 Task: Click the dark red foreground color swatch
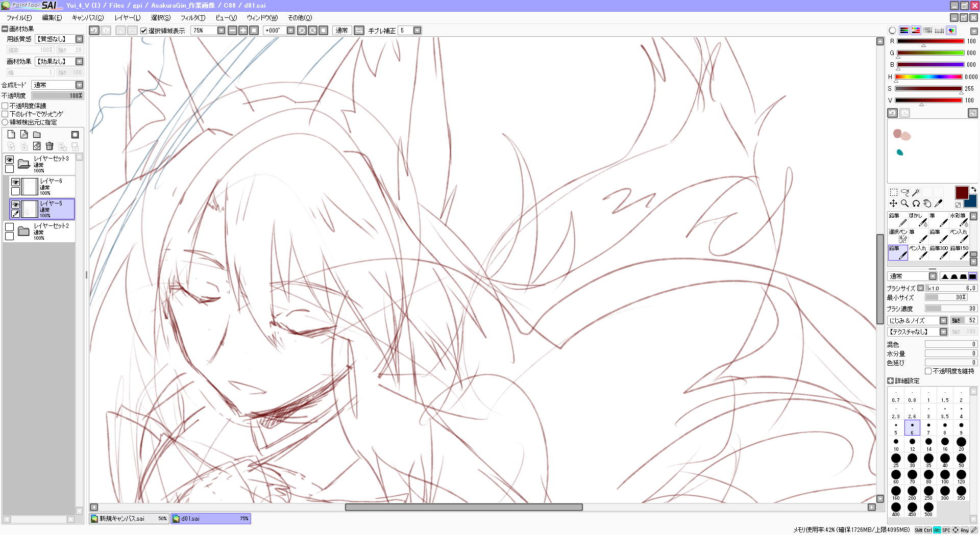point(962,193)
